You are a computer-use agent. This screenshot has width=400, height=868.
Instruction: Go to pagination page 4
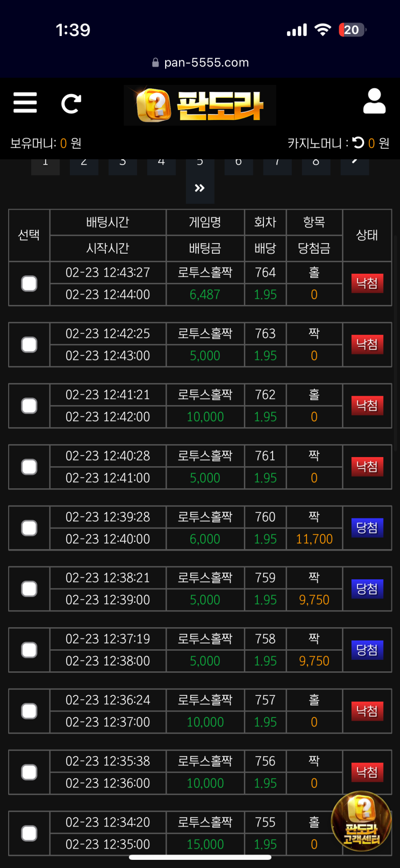(161, 164)
